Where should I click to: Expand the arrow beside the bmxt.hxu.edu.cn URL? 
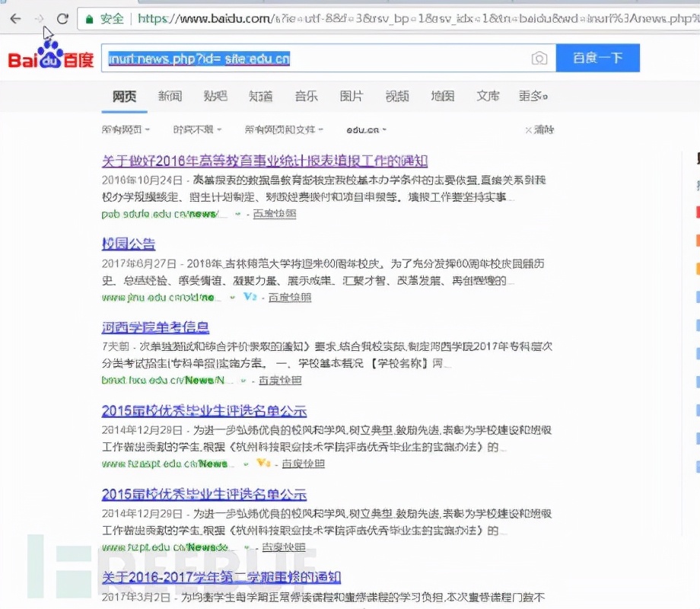pos(243,381)
